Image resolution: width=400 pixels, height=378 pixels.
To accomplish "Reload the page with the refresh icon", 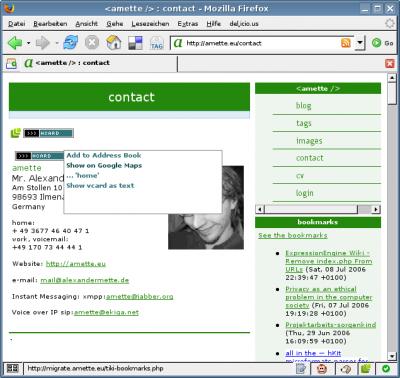I will point(71,43).
